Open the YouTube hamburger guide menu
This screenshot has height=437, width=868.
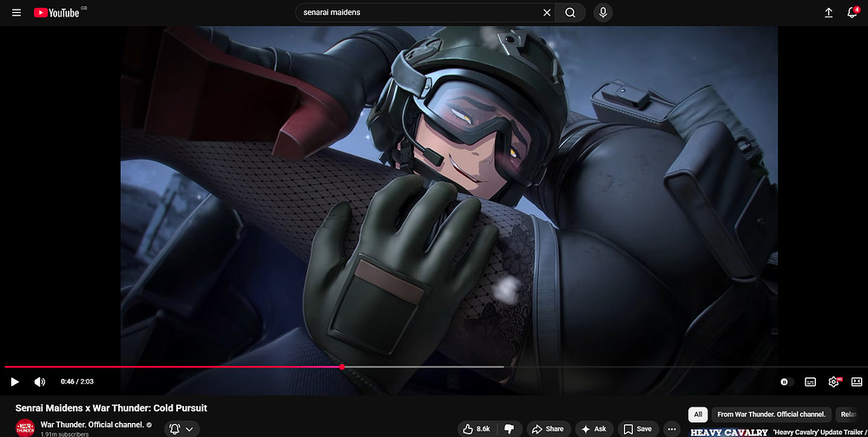(x=16, y=13)
